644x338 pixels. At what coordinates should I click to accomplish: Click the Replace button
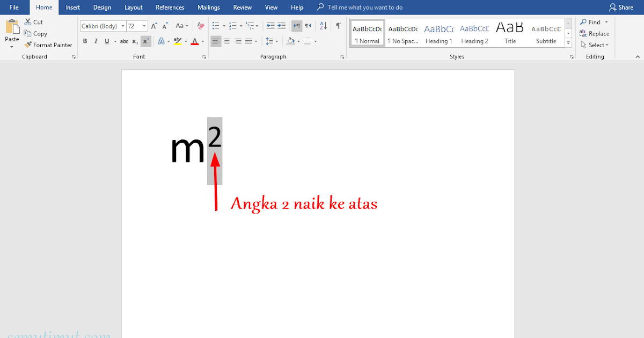click(x=595, y=33)
